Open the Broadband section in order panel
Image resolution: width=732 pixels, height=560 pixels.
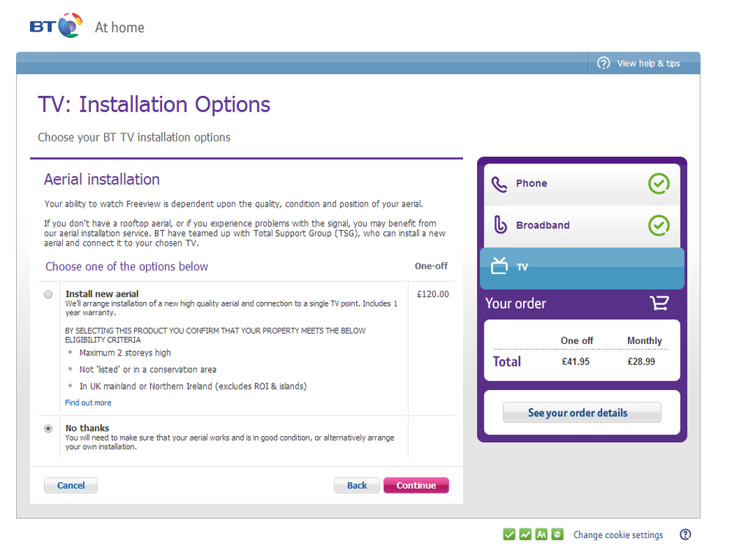582,226
